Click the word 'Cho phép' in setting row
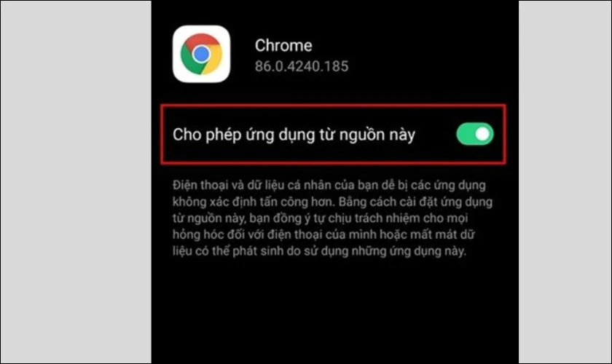Screen dimensions: 612x364 (x=206, y=135)
